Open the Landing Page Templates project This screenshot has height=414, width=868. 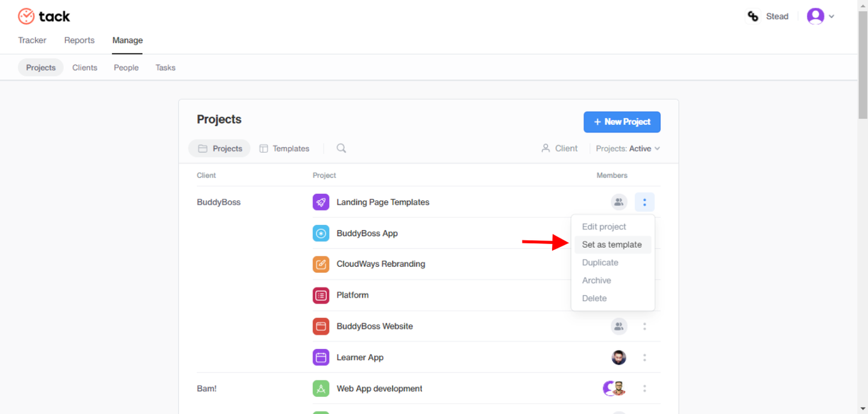383,202
